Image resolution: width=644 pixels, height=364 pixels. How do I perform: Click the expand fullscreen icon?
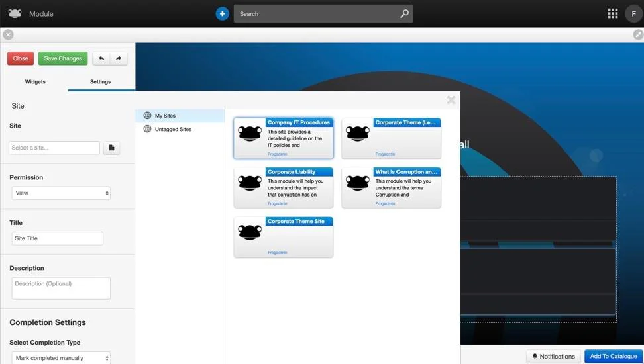pos(638,35)
